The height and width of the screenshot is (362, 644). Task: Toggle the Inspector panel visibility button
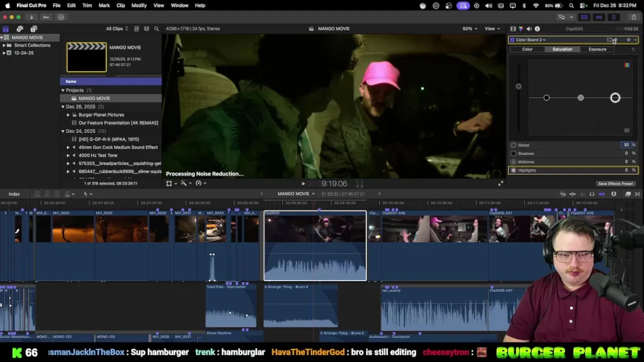(613, 17)
